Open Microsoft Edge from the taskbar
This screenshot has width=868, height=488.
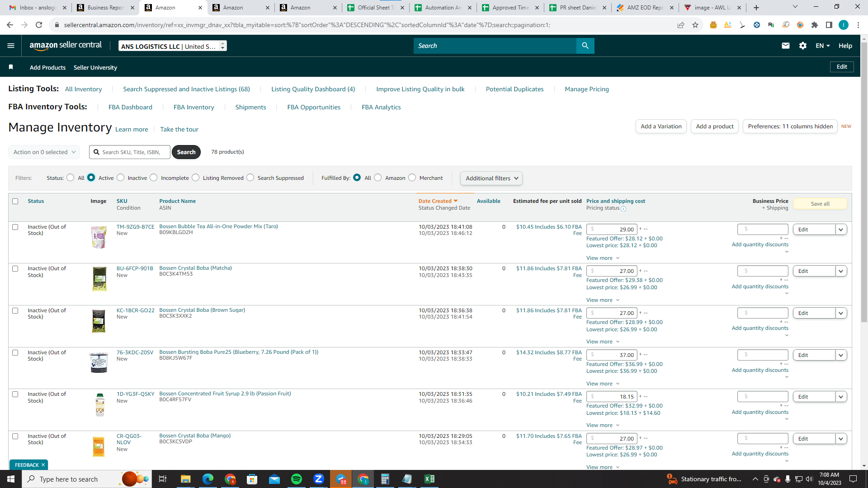pos(208,479)
